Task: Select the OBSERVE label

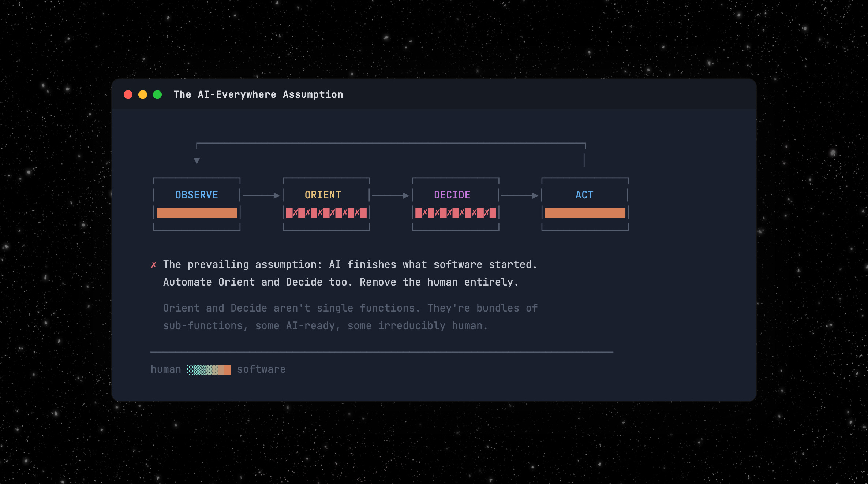Action: (x=197, y=195)
